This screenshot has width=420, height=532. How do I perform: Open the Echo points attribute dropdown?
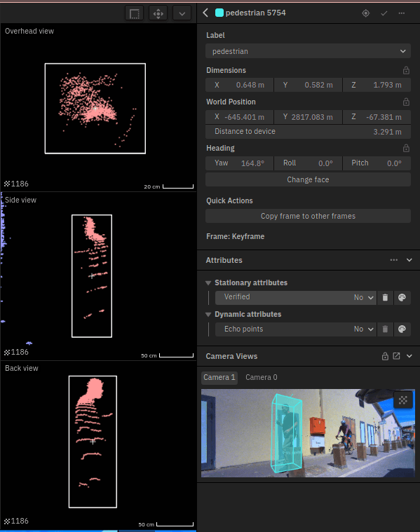(296, 329)
